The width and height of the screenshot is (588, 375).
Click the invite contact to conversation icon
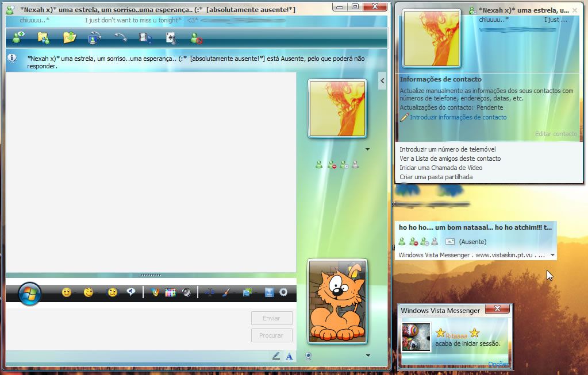click(18, 37)
